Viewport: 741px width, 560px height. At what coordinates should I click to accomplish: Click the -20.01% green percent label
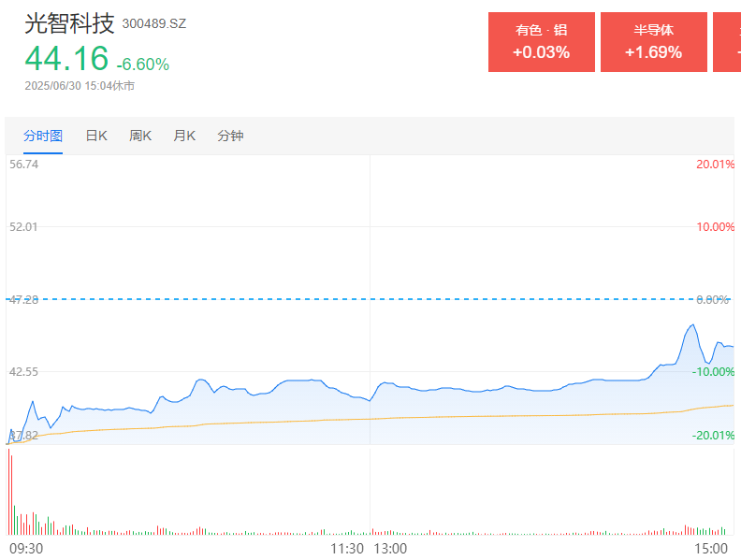[713, 436]
